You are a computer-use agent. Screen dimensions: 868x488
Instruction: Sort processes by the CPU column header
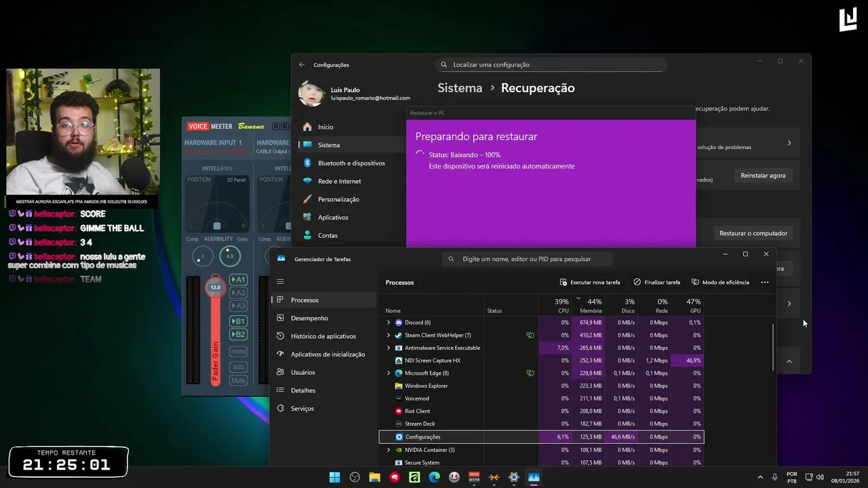(x=555, y=306)
